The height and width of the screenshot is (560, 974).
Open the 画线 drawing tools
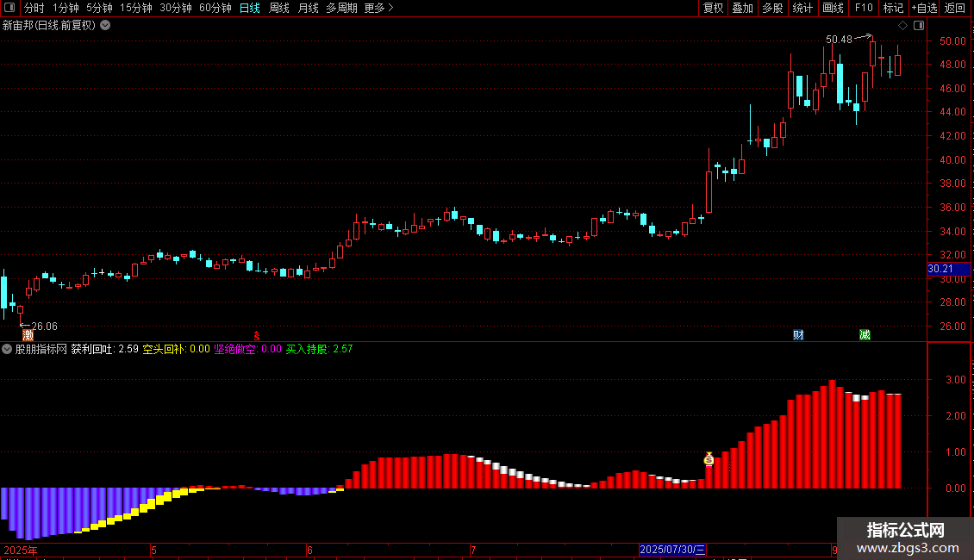point(833,8)
